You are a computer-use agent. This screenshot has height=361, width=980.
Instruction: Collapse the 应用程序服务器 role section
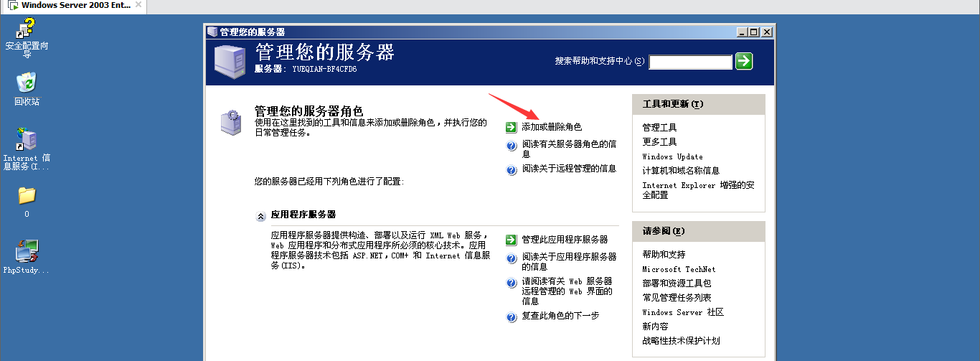(260, 215)
